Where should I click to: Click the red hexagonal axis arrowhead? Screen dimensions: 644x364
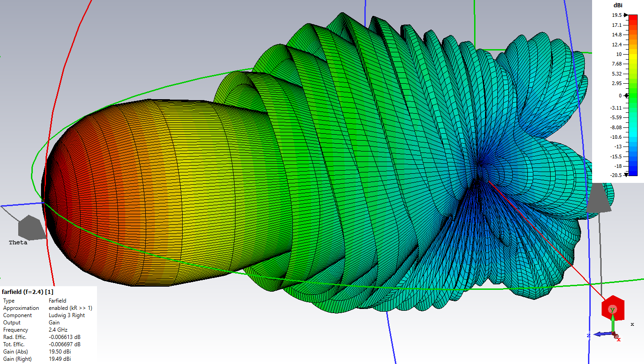pyautogui.click(x=612, y=307)
